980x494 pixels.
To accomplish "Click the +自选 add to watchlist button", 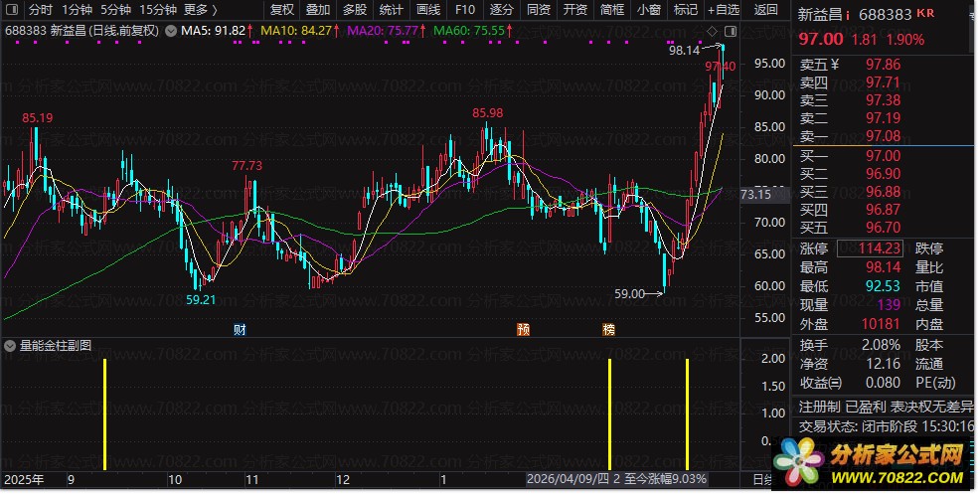I will coord(723,10).
